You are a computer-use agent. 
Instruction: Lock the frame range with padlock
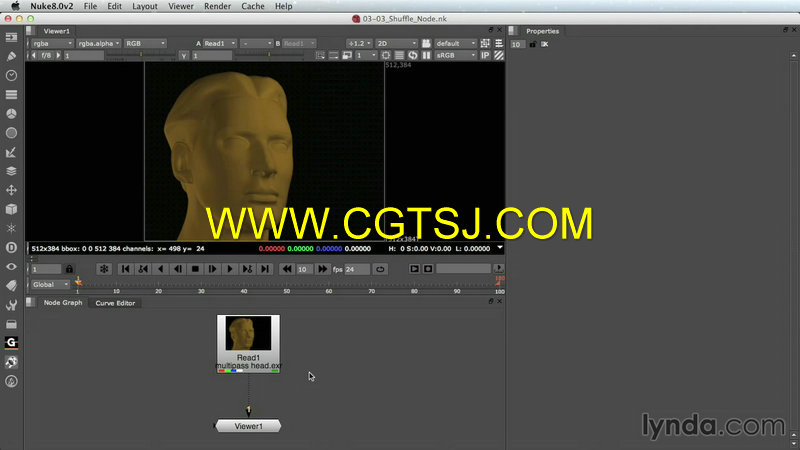[69, 269]
